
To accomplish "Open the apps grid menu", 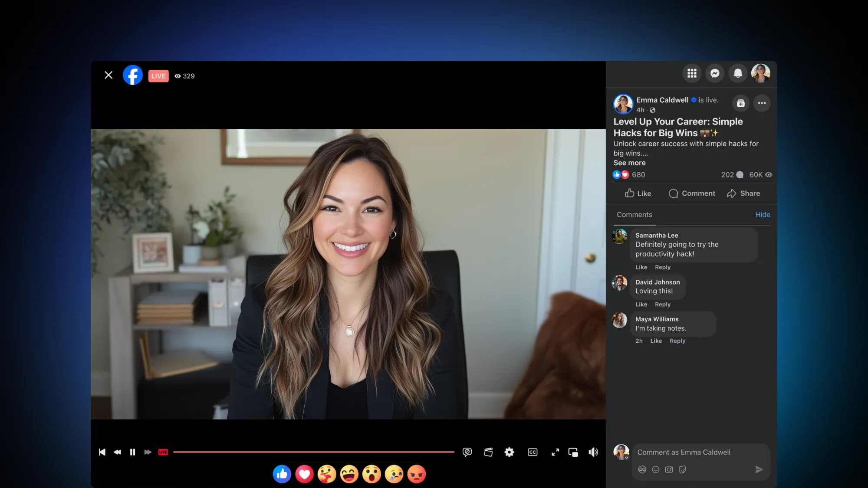I will pos(692,73).
